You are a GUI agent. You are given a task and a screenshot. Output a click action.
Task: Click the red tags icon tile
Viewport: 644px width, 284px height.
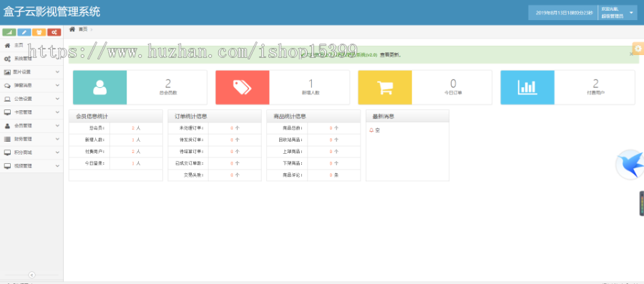(243, 87)
